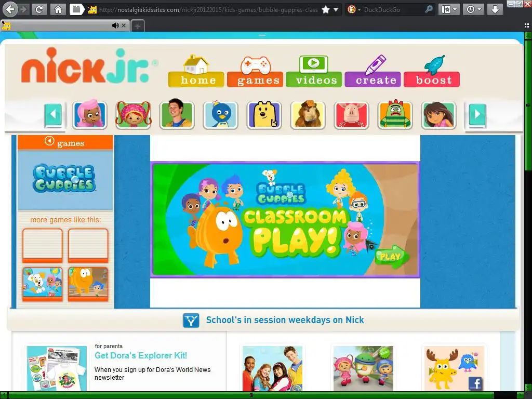Reload the page with the refresh button
The width and height of the screenshot is (532, 399).
(x=39, y=9)
